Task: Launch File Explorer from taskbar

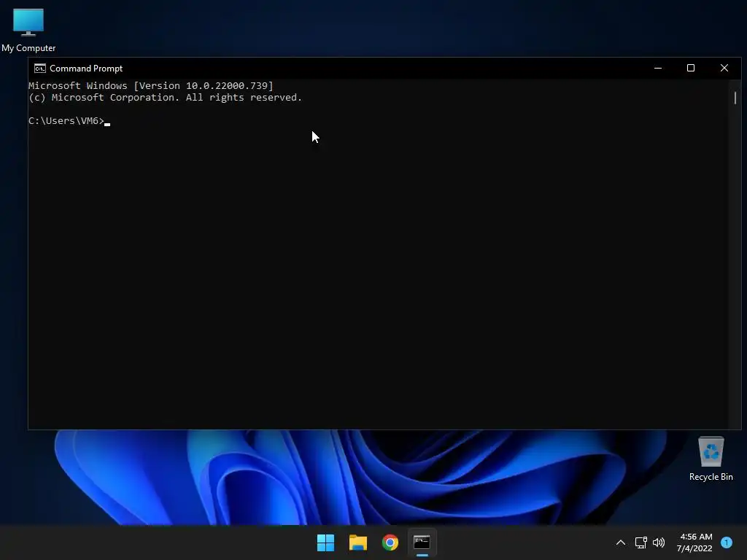Action: (357, 542)
